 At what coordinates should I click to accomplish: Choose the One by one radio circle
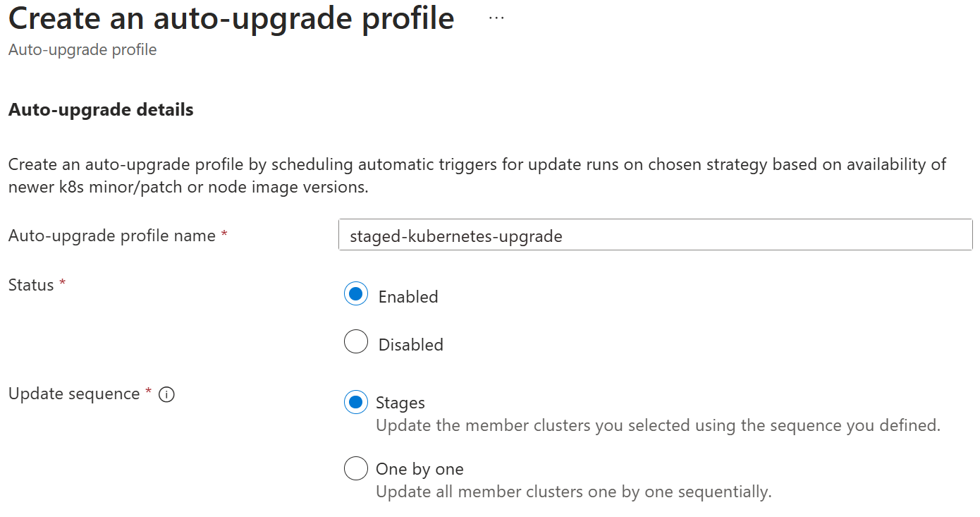click(x=356, y=468)
